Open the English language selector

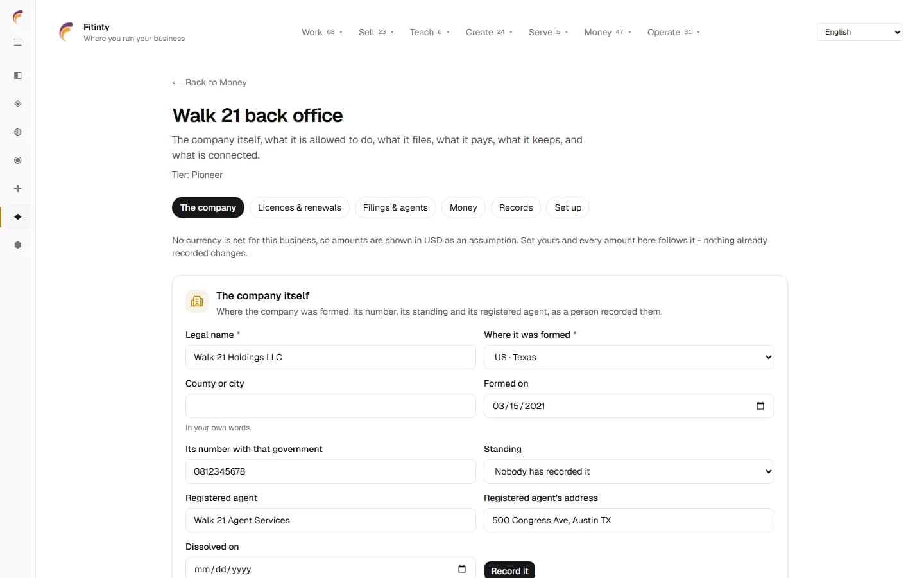(860, 32)
